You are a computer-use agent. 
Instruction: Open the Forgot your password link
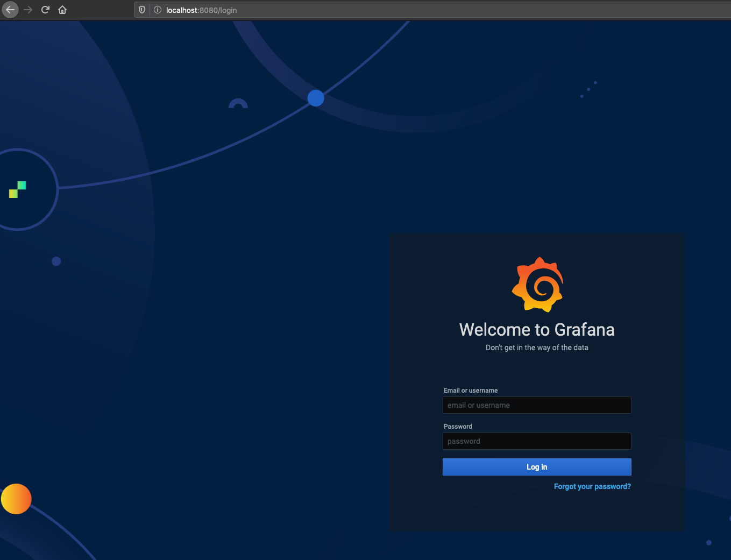tap(592, 486)
